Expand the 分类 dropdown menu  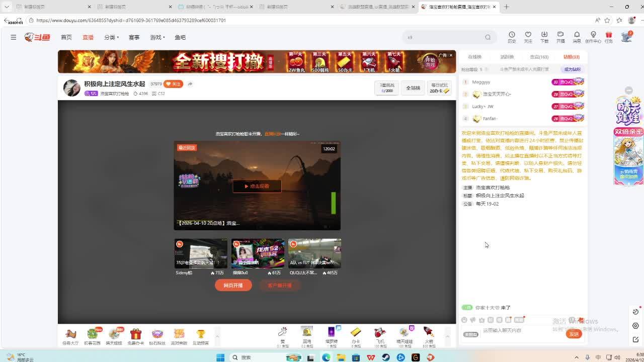click(x=111, y=37)
